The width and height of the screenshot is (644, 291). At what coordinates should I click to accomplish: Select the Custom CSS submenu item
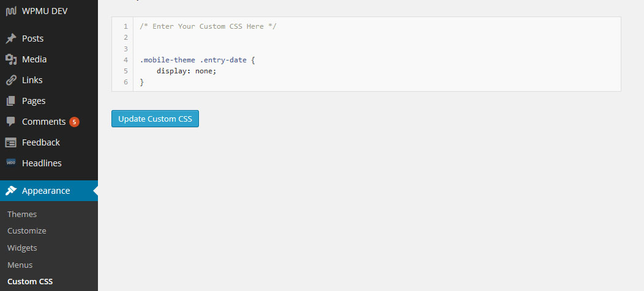(30, 282)
